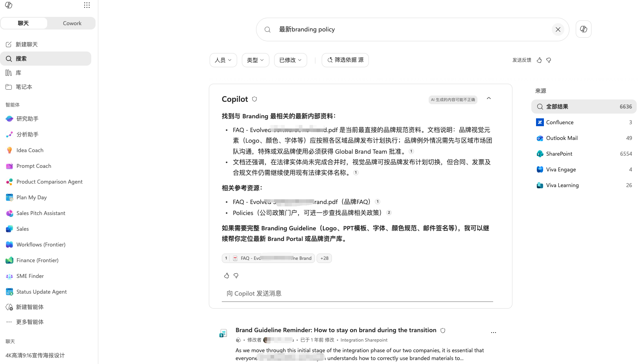Open Finance (Frontier) agent
Image resolution: width=643 pixels, height=364 pixels.
pyautogui.click(x=46, y=260)
